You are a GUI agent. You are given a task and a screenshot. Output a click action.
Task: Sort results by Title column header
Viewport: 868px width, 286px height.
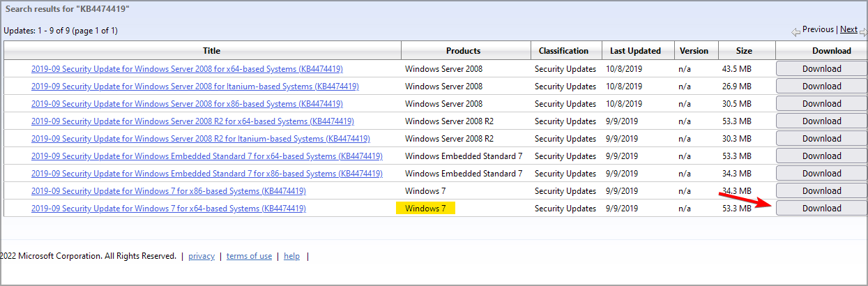pyautogui.click(x=211, y=51)
